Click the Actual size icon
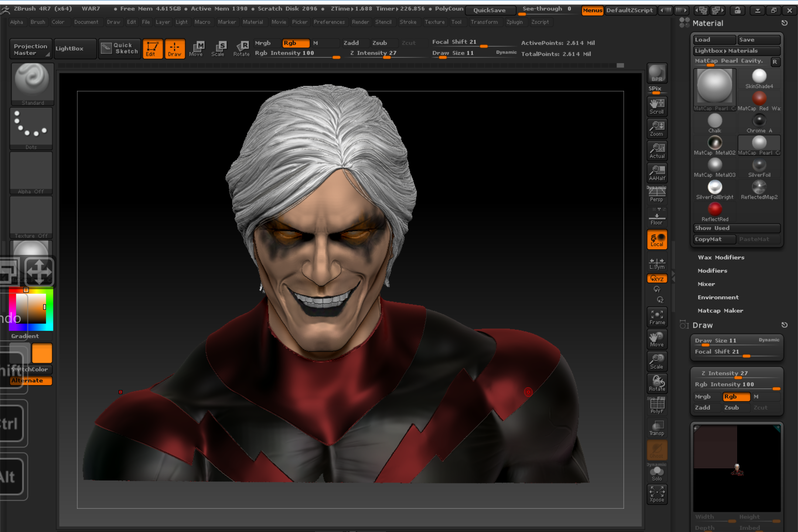Viewport: 798px width, 532px height. pyautogui.click(x=657, y=151)
